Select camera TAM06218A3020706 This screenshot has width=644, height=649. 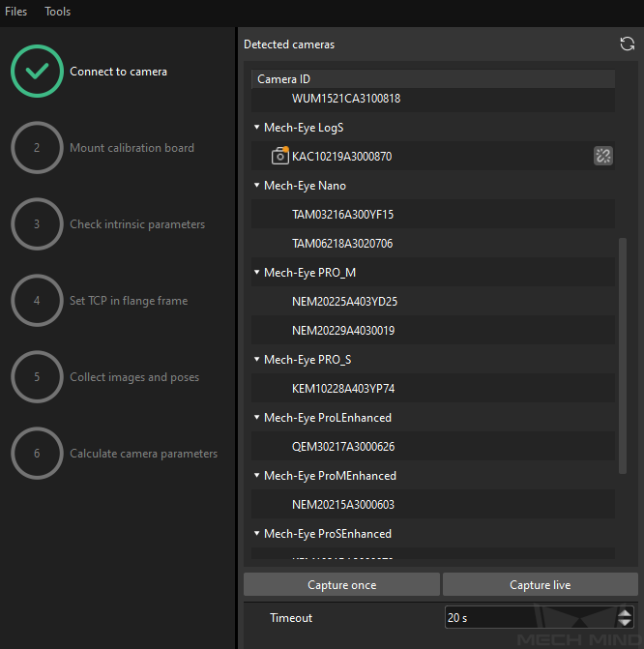pos(433,243)
